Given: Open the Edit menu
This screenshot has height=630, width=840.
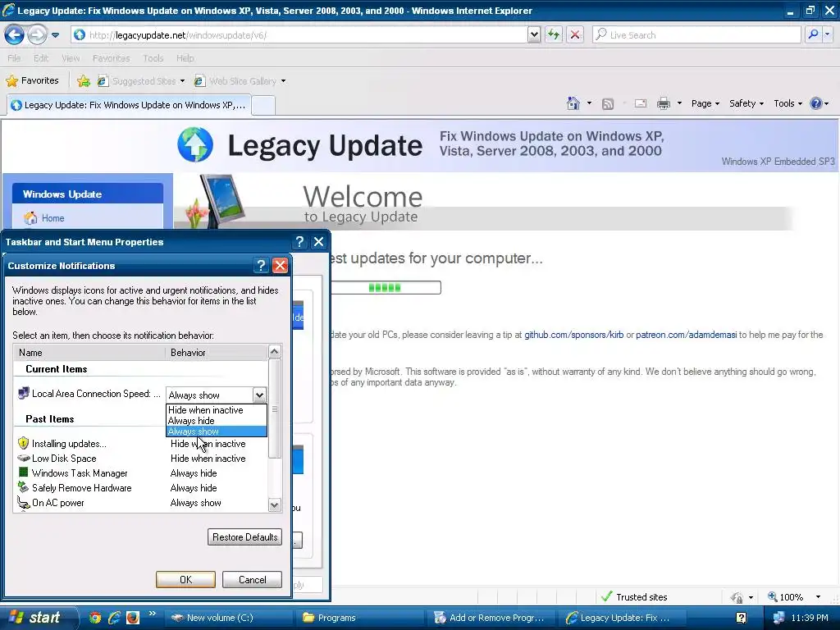Looking at the screenshot, I should tap(41, 58).
